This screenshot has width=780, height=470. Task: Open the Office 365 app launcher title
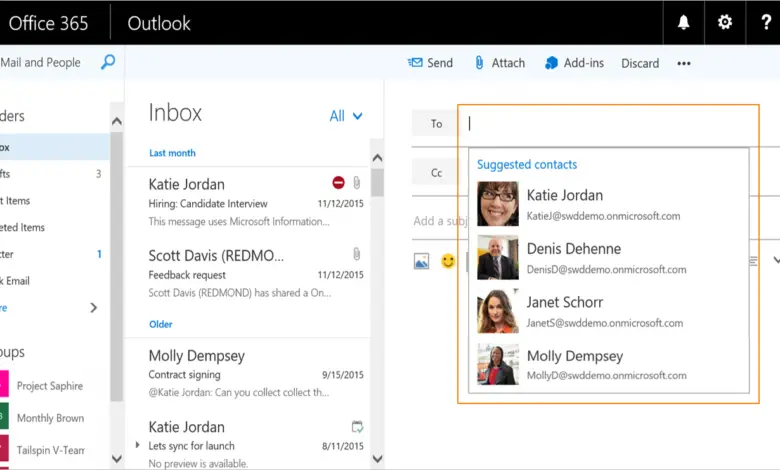point(48,23)
